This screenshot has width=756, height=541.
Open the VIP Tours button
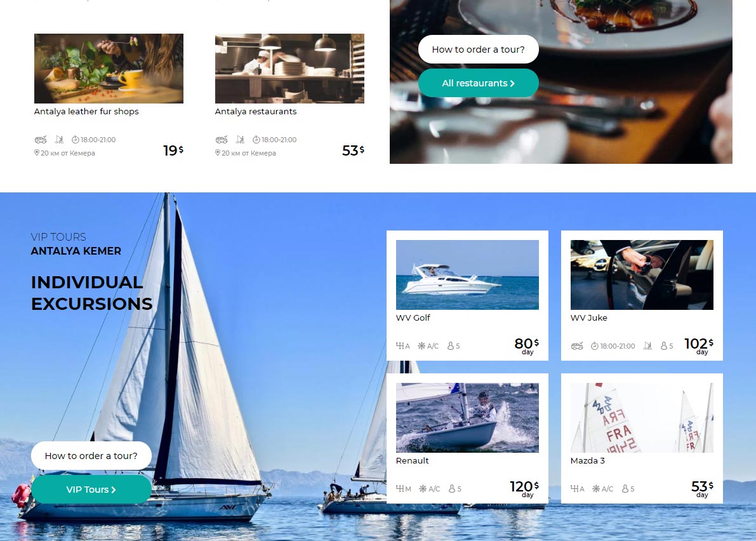pos(91,490)
